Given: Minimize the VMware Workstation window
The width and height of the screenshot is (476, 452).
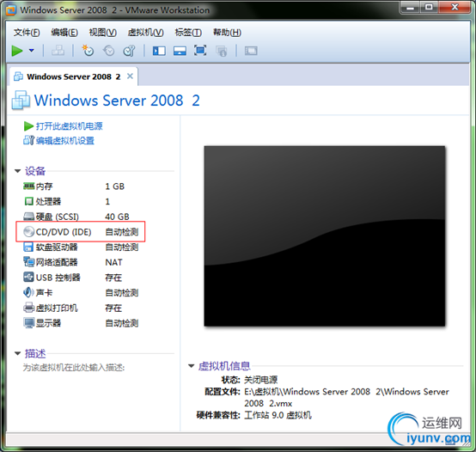Looking at the screenshot, I should (x=411, y=7).
